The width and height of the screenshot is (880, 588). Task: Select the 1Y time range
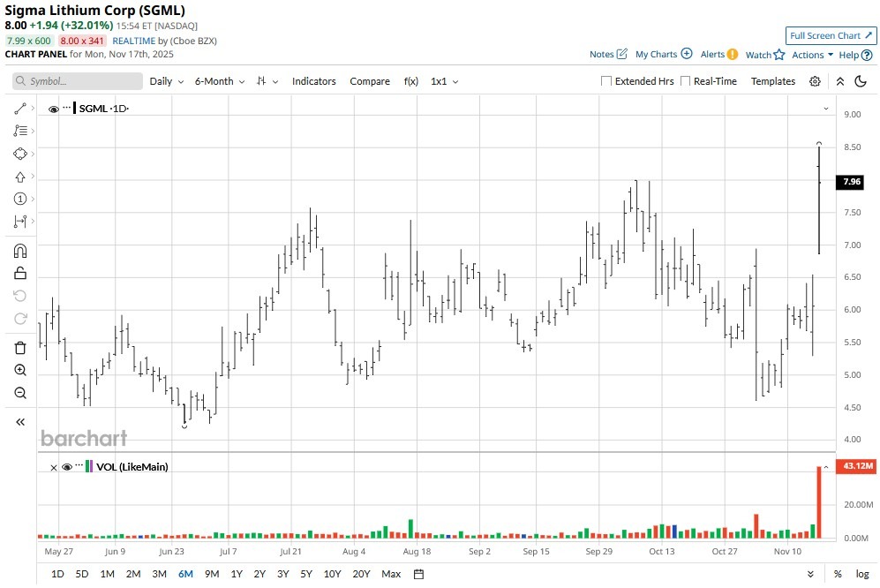click(237, 574)
